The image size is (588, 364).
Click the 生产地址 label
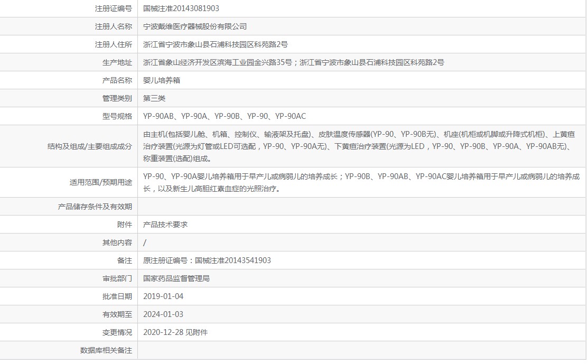[117, 62]
